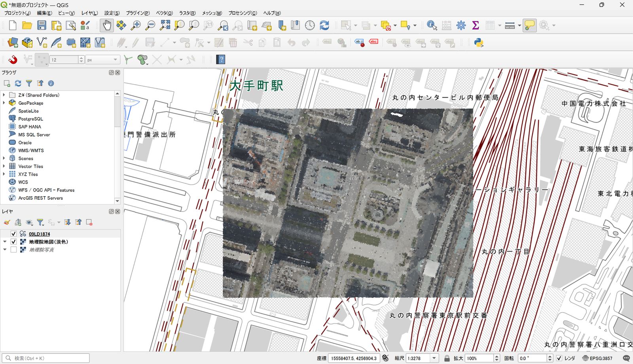This screenshot has width=633, height=364.
Task: Click the locator search field 検索(Ctrl+K)
Action: [x=45, y=358]
